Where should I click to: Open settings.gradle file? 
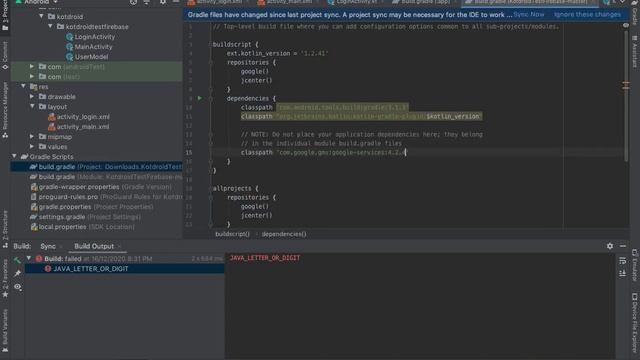pos(85,217)
